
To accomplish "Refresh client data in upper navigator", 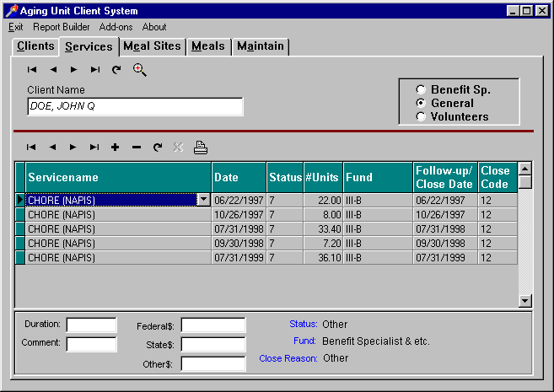I will click(116, 70).
